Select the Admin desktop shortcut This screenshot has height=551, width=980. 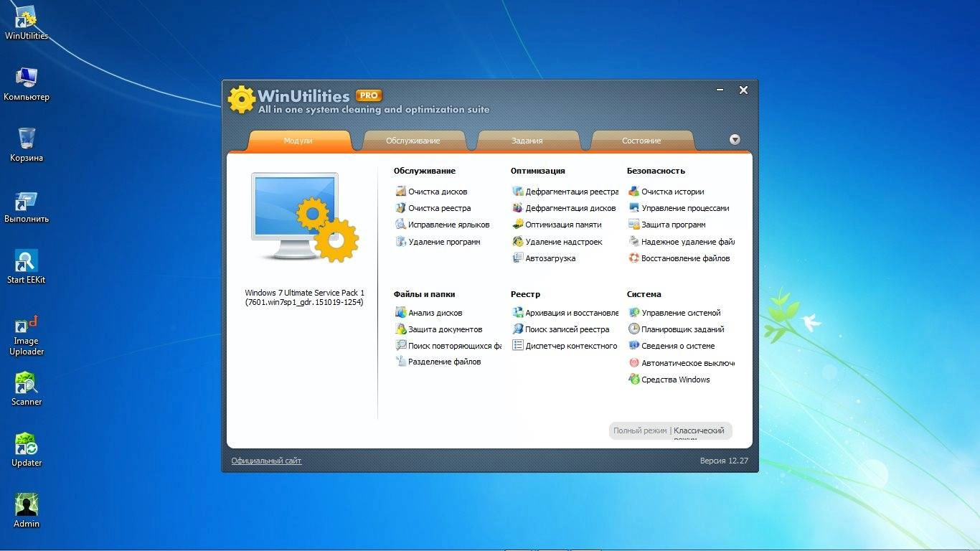point(27,512)
